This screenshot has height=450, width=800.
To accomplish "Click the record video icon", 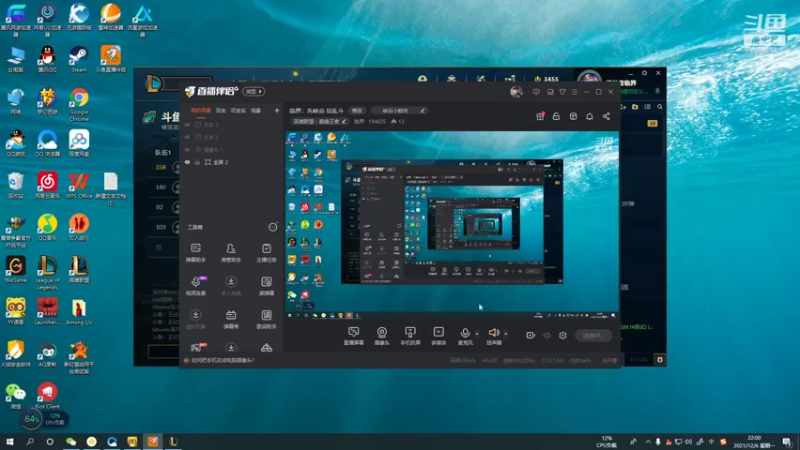I will point(530,335).
